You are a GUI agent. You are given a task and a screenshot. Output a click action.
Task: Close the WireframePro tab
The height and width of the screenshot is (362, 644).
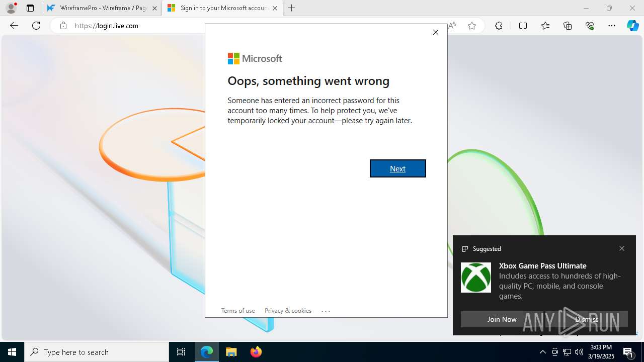pyautogui.click(x=154, y=8)
